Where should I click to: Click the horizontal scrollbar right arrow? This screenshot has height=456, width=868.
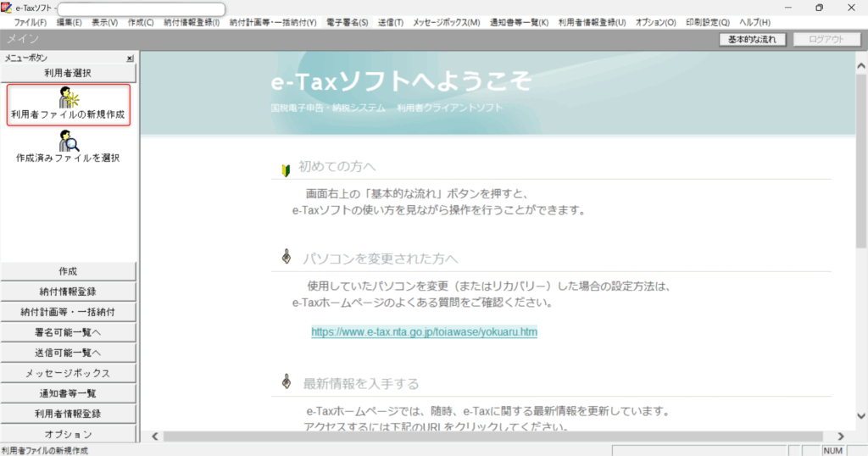pyautogui.click(x=841, y=437)
